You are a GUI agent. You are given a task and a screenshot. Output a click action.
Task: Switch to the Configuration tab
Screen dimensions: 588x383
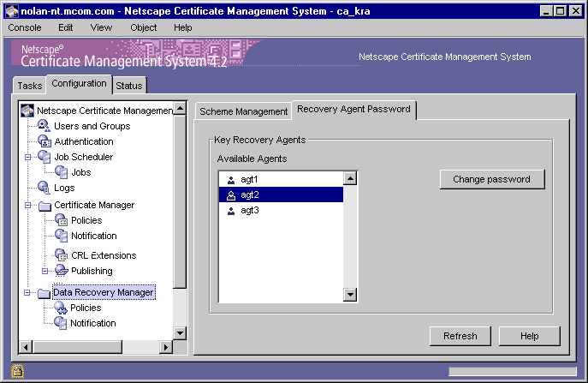point(79,83)
